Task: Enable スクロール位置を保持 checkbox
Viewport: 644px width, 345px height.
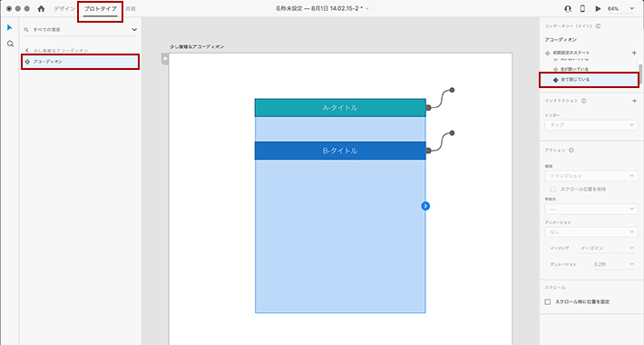Action: 552,189
